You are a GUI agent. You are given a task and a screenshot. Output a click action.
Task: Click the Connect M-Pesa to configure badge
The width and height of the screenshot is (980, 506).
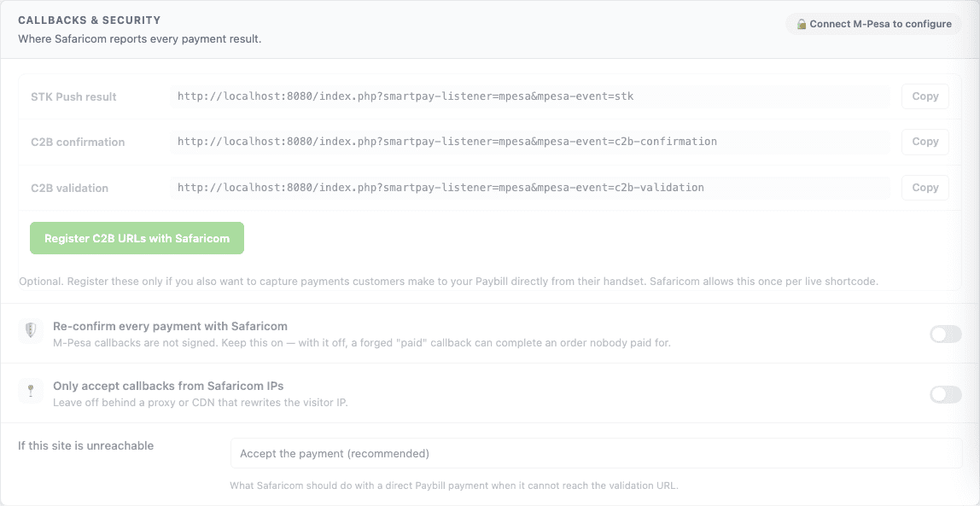click(x=874, y=25)
